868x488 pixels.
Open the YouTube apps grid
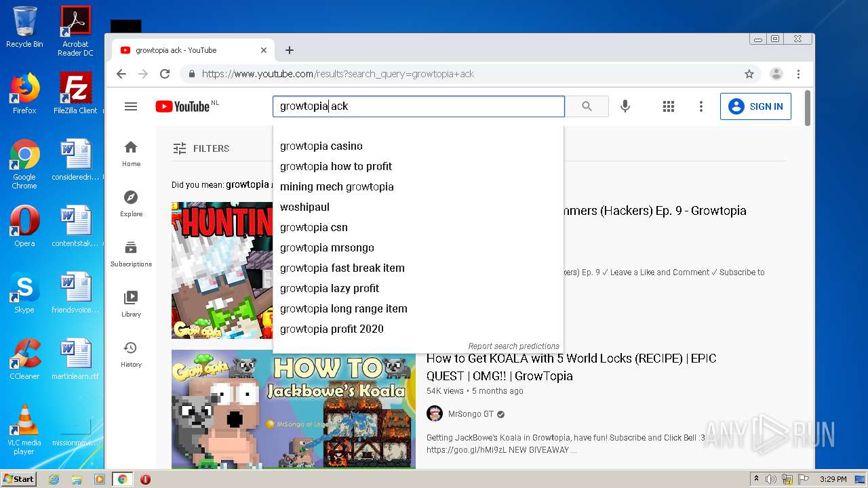(669, 106)
